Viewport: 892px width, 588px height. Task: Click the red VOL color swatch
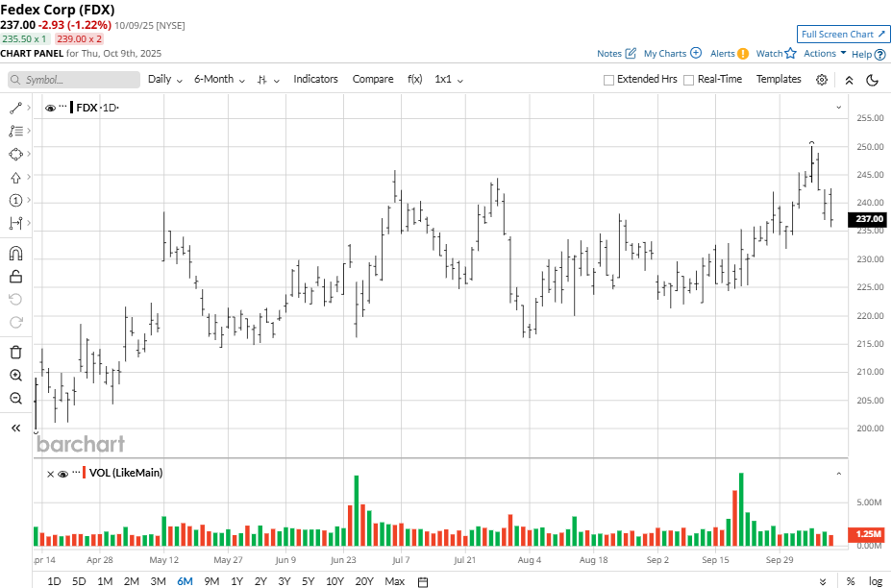(85, 473)
